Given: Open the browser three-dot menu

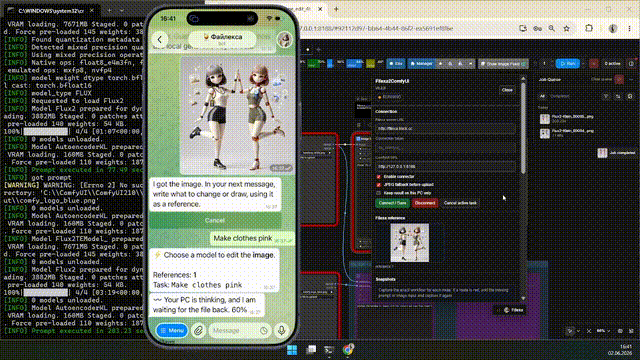Looking at the screenshot, I should coord(629,29).
